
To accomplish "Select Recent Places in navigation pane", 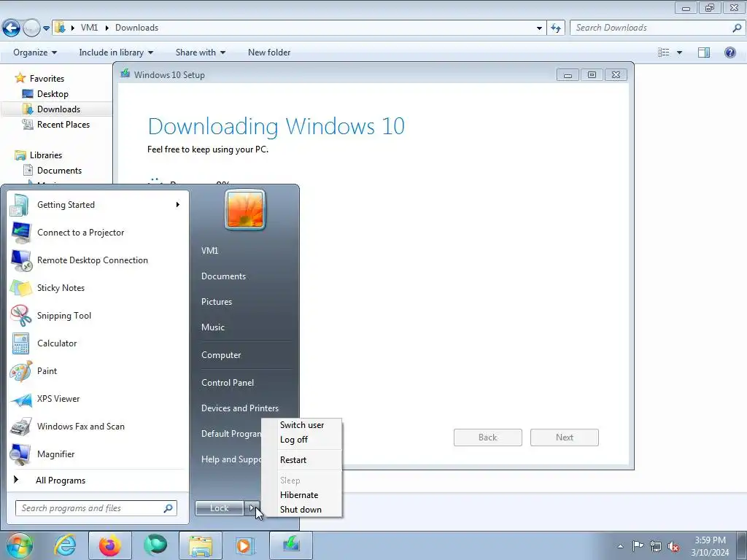I will [63, 124].
